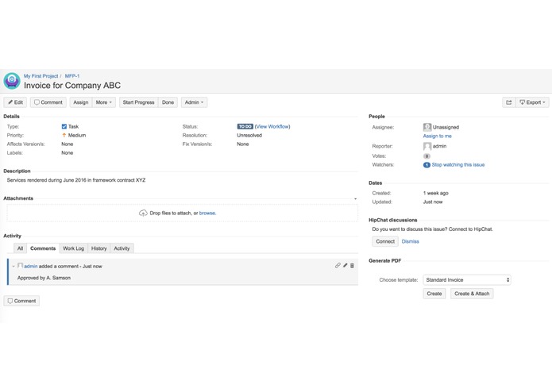This screenshot has height=392, width=552.
Task: Click the issue title Invoice for Company ABC
Action: [x=72, y=86]
